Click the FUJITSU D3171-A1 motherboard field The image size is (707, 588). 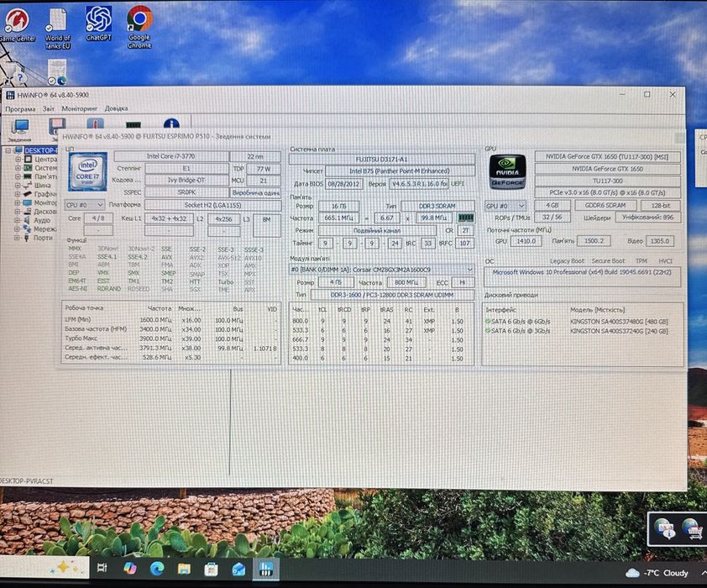pyautogui.click(x=381, y=159)
